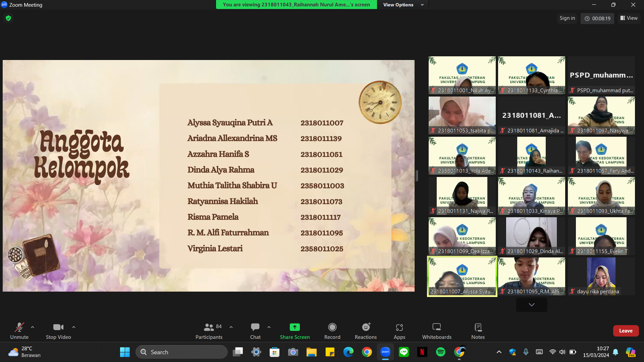Open the Participants panel
The height and width of the screenshot is (362, 644).
point(209,330)
